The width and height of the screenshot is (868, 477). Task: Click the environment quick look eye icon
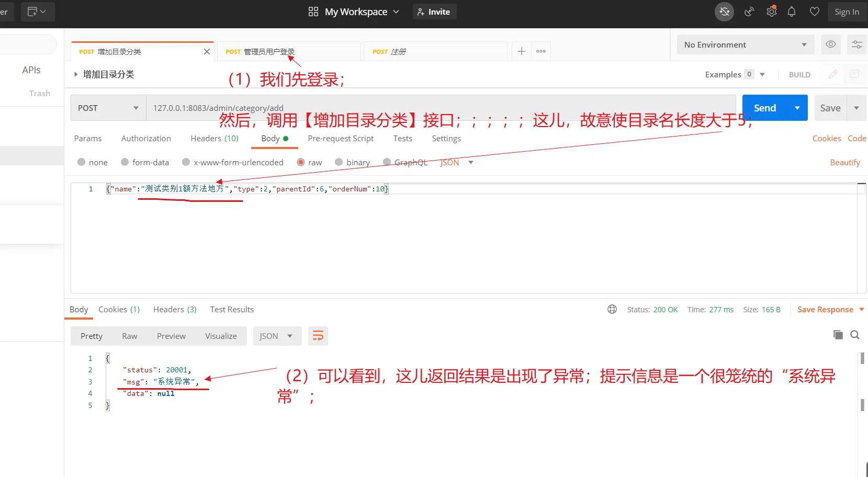coord(830,44)
